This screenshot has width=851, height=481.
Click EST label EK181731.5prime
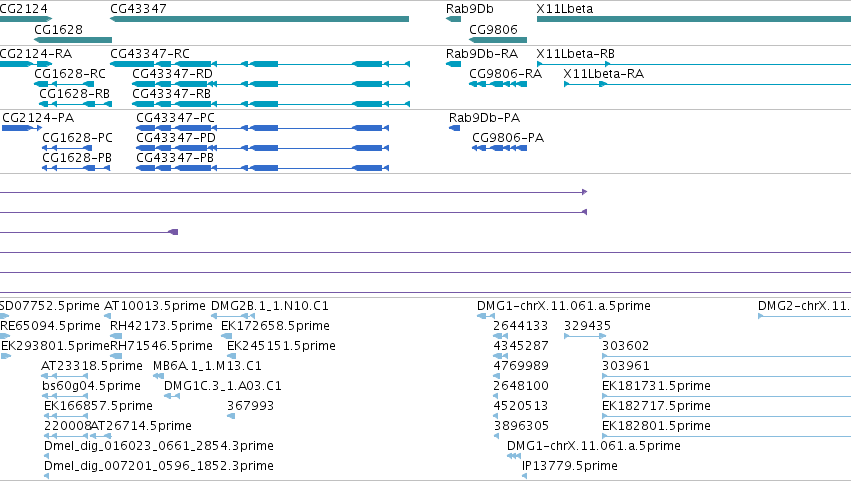coord(656,386)
